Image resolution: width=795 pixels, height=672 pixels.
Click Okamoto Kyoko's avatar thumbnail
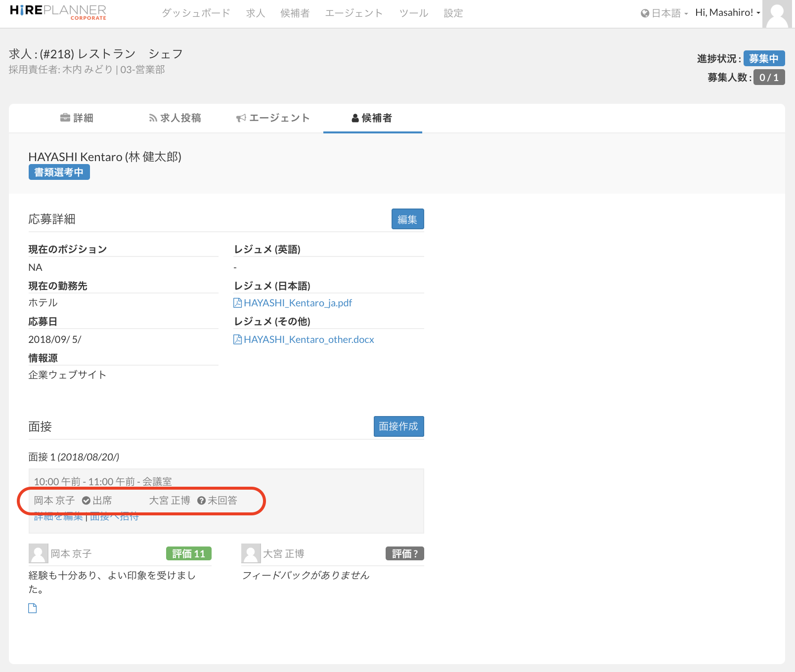click(x=38, y=553)
